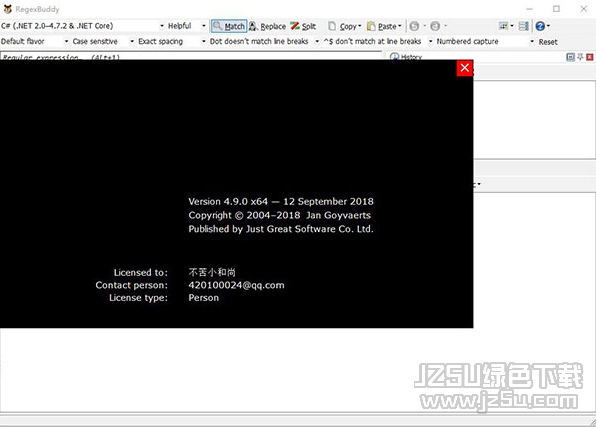
Task: Maximize the History panel
Action: [570, 57]
